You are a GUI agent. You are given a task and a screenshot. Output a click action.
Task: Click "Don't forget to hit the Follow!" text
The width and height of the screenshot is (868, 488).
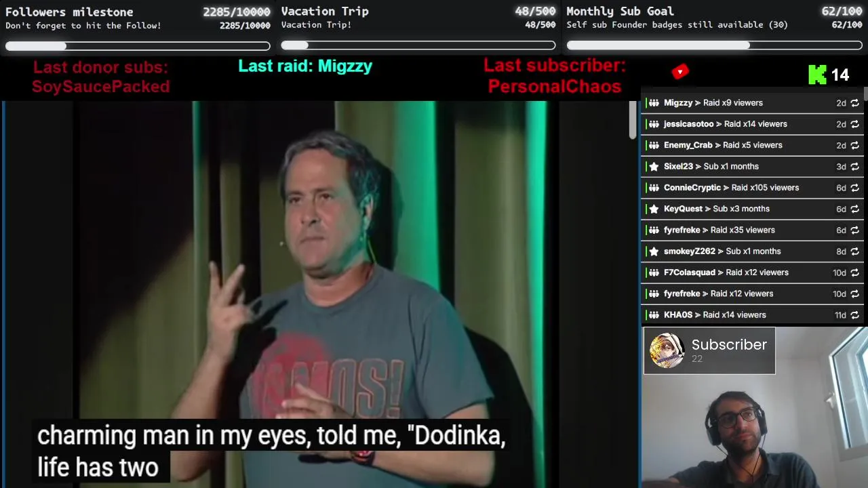click(x=83, y=26)
